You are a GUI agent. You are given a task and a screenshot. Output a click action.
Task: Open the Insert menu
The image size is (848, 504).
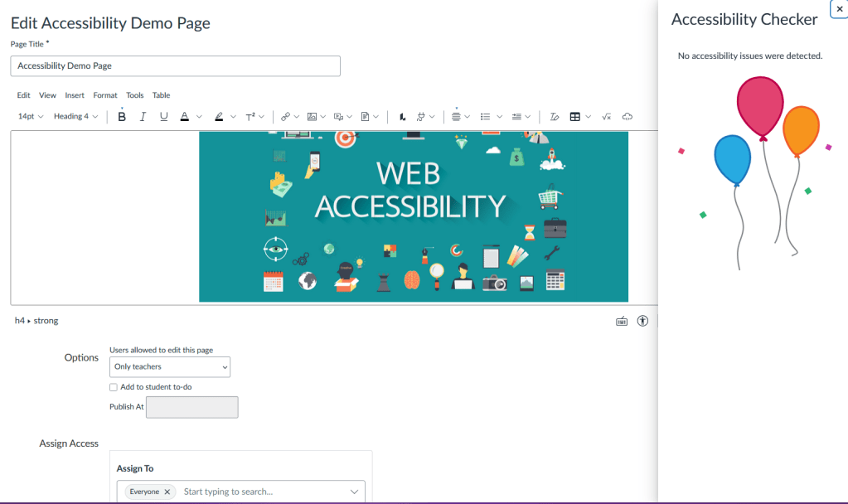pos(75,95)
